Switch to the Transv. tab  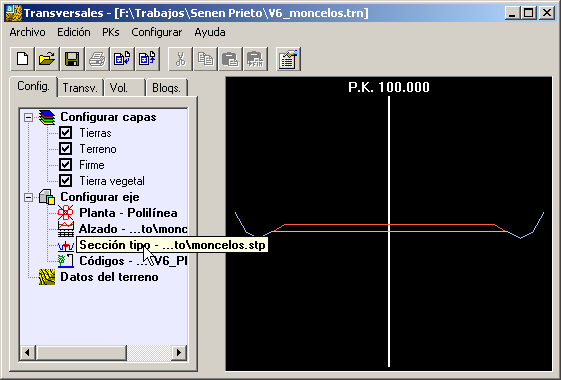coord(80,88)
